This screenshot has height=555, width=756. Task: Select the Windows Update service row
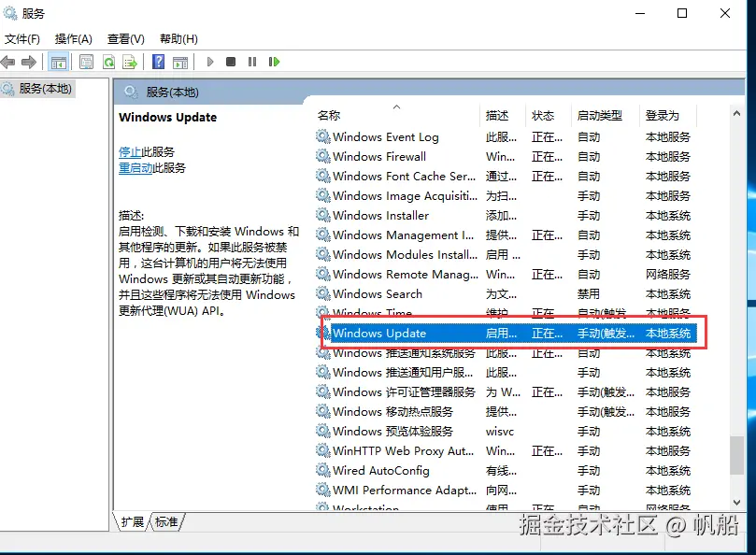[x=506, y=334]
